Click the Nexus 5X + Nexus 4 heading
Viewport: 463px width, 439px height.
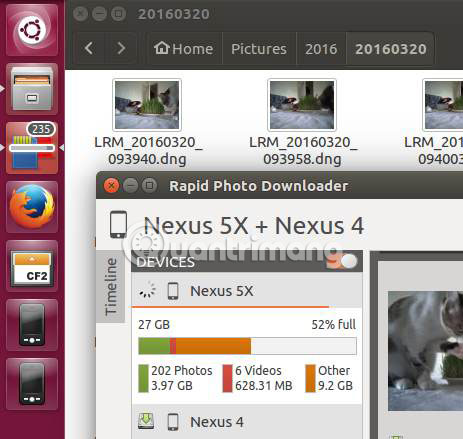click(254, 226)
